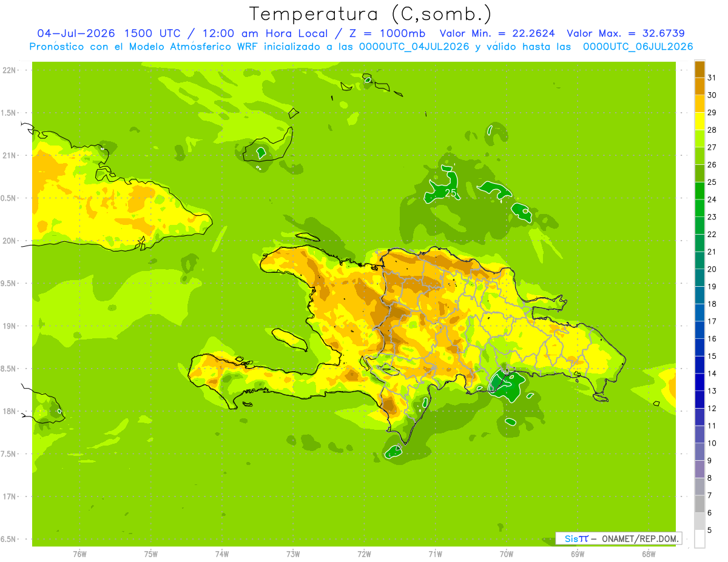Click the legend value "9"
This screenshot has height=562, width=728.
pos(710,461)
